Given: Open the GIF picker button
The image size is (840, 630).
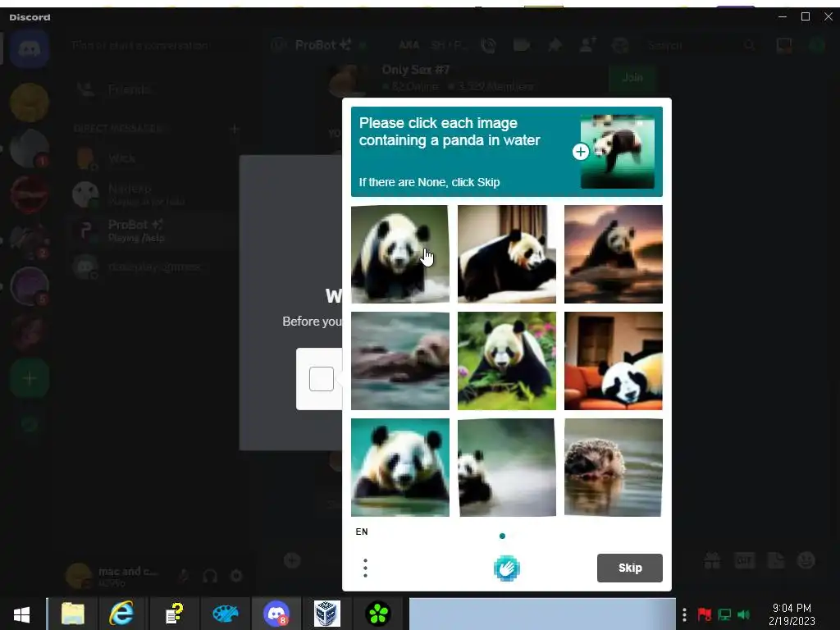Looking at the screenshot, I should click(744, 560).
